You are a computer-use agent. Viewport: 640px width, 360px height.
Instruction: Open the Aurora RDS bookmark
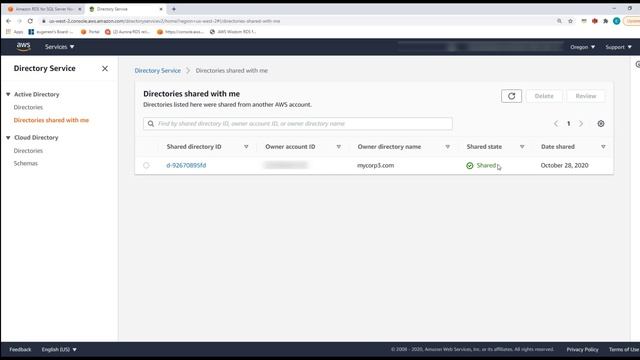point(127,32)
